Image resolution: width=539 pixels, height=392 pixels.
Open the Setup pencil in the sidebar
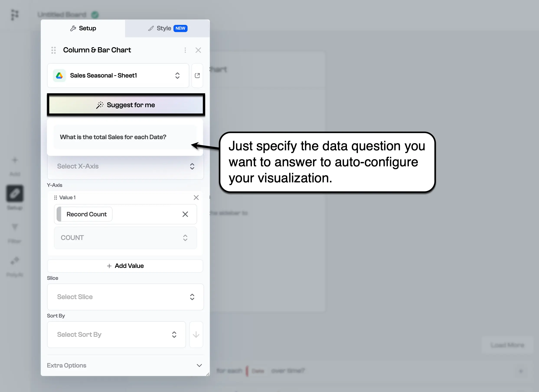click(x=15, y=193)
